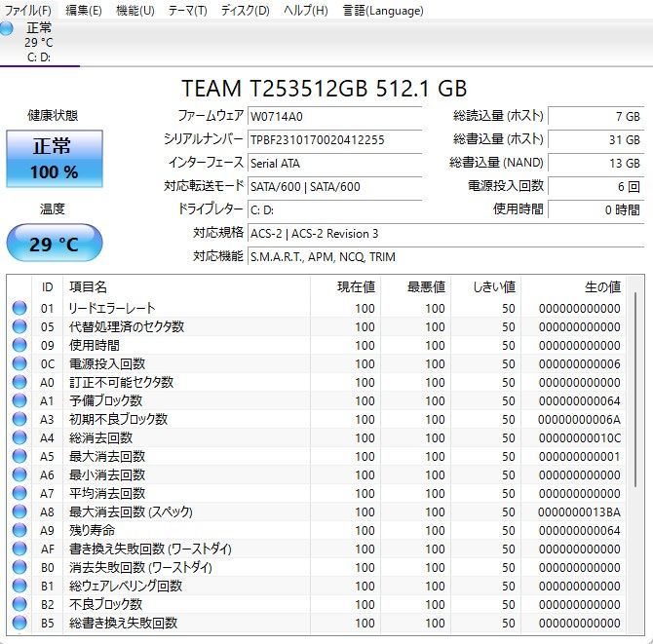Click status orb for B0 消去失敗回数

pyautogui.click(x=19, y=567)
